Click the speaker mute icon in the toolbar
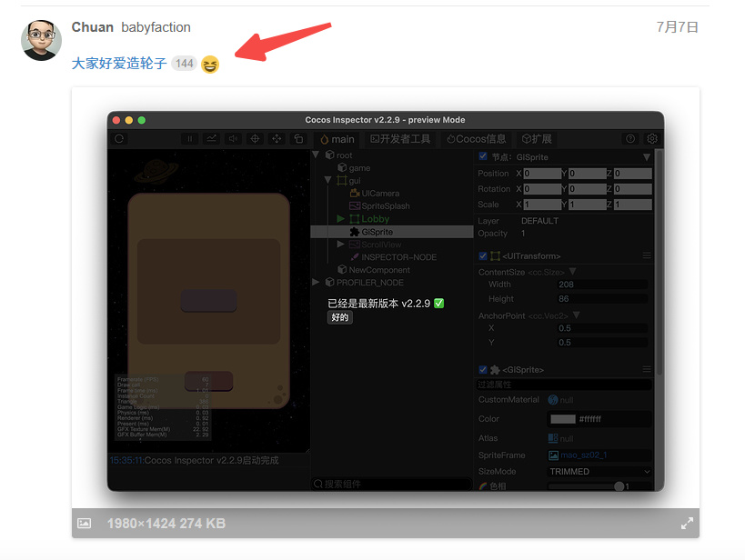The width and height of the screenshot is (745, 560). click(x=233, y=139)
